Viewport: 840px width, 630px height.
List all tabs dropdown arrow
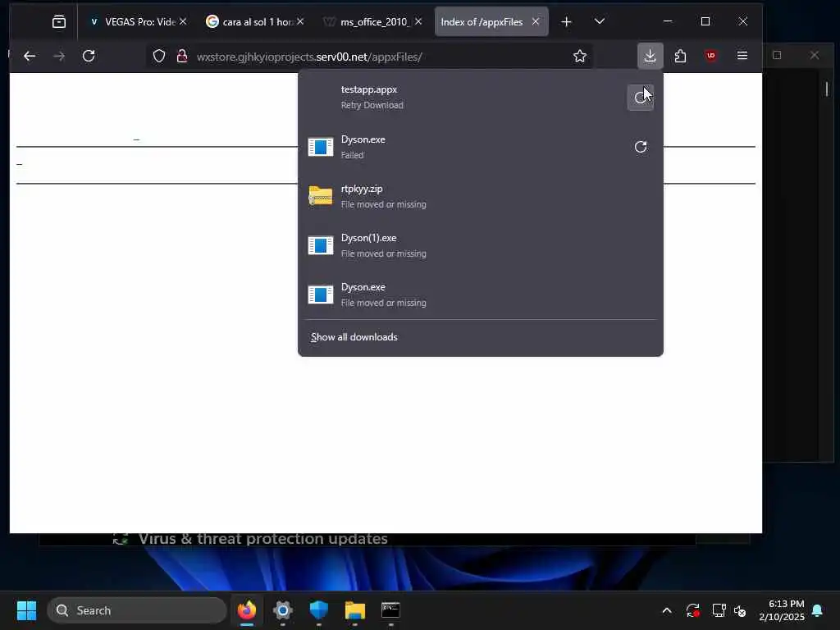tap(600, 21)
